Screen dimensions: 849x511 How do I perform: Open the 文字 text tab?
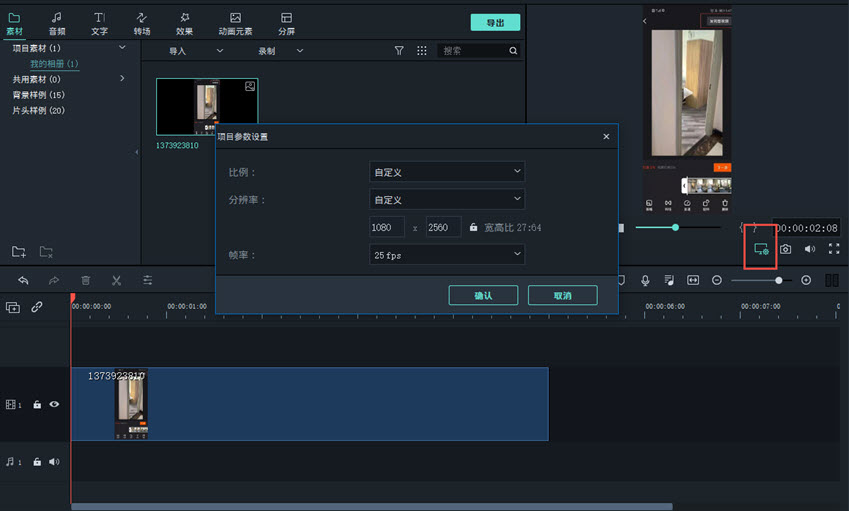pyautogui.click(x=99, y=23)
